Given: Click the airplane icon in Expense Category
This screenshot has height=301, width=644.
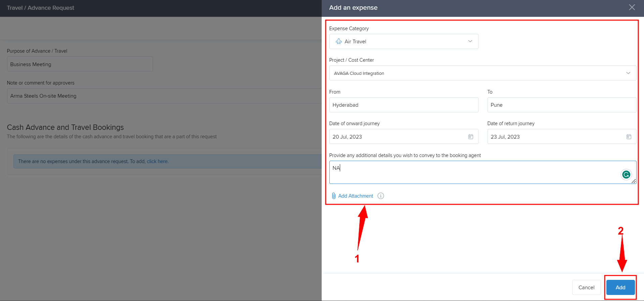Looking at the screenshot, I should pyautogui.click(x=339, y=41).
